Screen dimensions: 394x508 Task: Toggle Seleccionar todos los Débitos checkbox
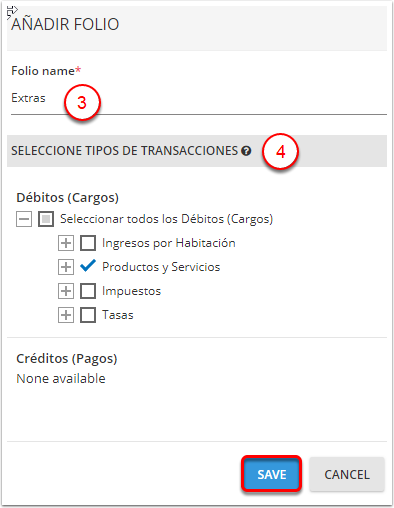(x=46, y=219)
